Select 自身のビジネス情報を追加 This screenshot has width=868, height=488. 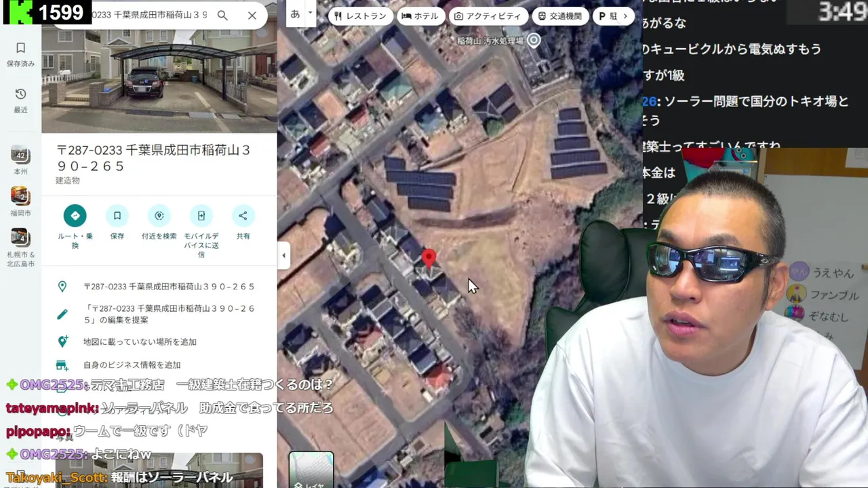[x=132, y=365]
